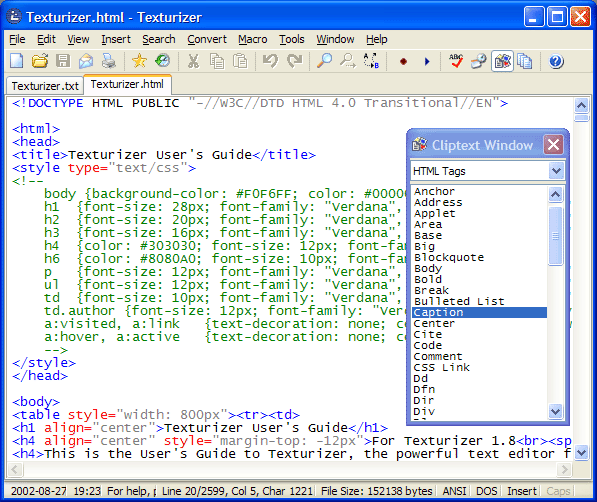597x502 pixels.
Task: Start macro recording with red dot
Action: click(403, 61)
